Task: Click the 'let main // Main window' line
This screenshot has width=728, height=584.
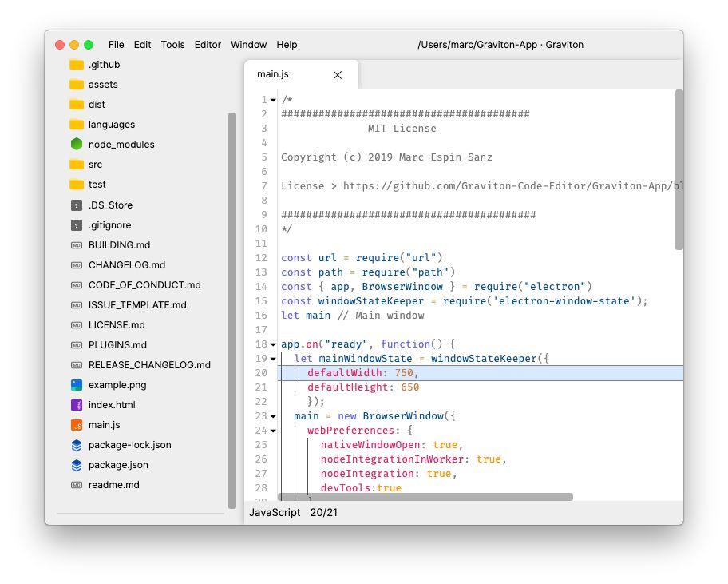Action: [x=352, y=316]
